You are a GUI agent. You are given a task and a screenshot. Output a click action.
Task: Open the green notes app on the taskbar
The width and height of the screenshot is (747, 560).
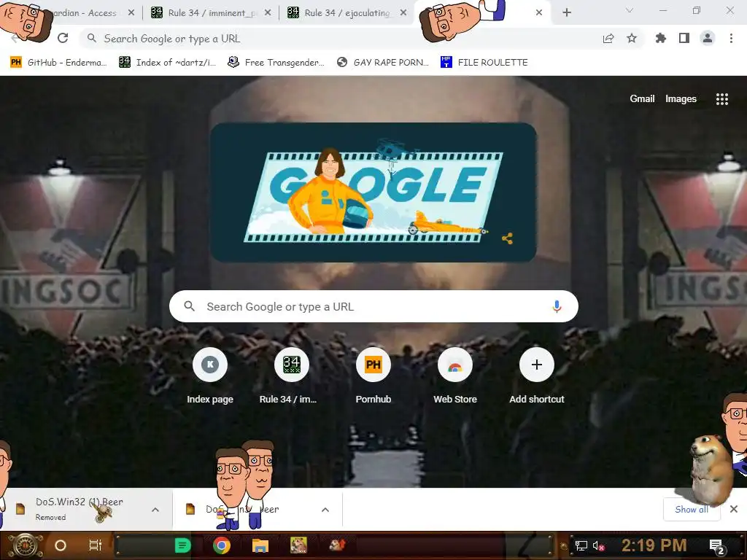coord(182,545)
